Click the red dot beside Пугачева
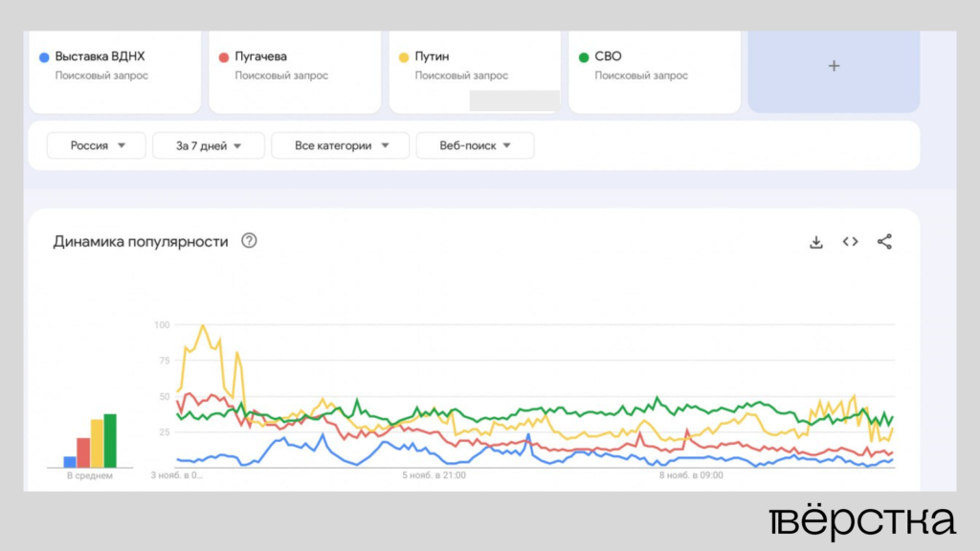 [x=222, y=56]
